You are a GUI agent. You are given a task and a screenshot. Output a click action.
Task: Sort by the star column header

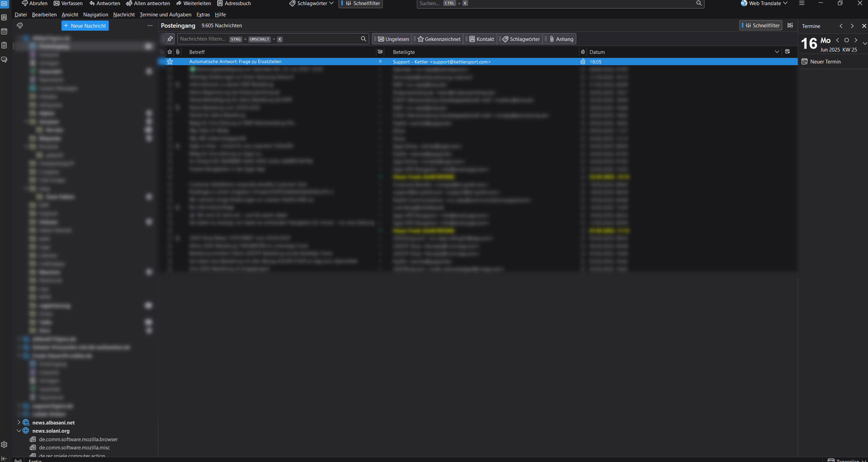click(170, 52)
